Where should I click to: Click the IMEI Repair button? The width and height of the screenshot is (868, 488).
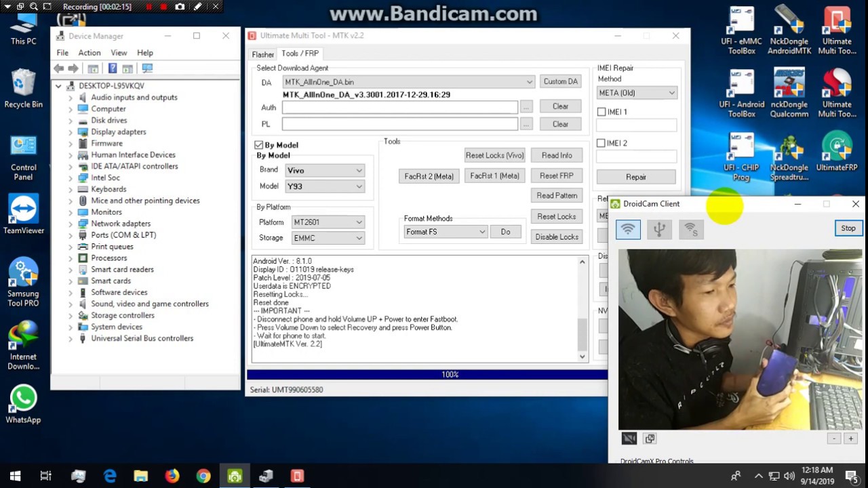(x=636, y=177)
